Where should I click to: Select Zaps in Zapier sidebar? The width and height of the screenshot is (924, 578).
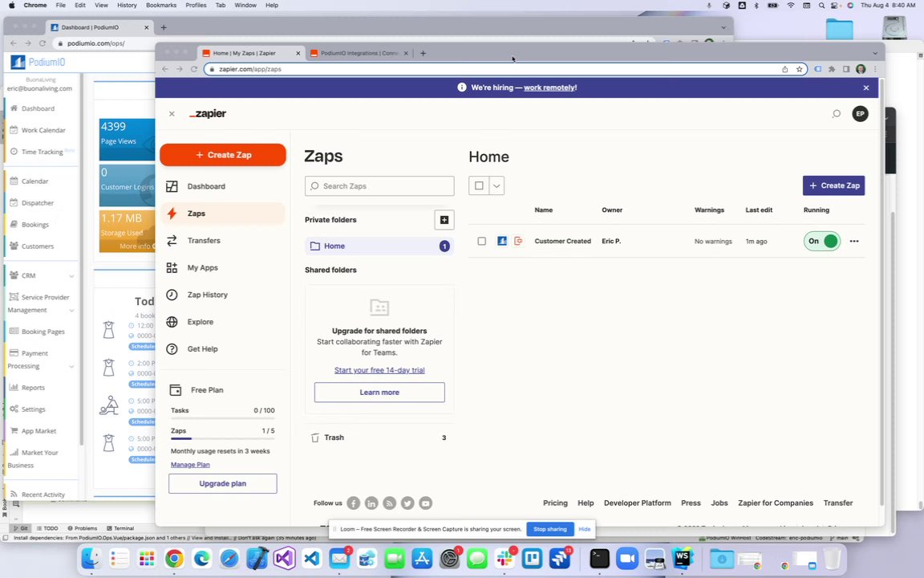pos(223,214)
